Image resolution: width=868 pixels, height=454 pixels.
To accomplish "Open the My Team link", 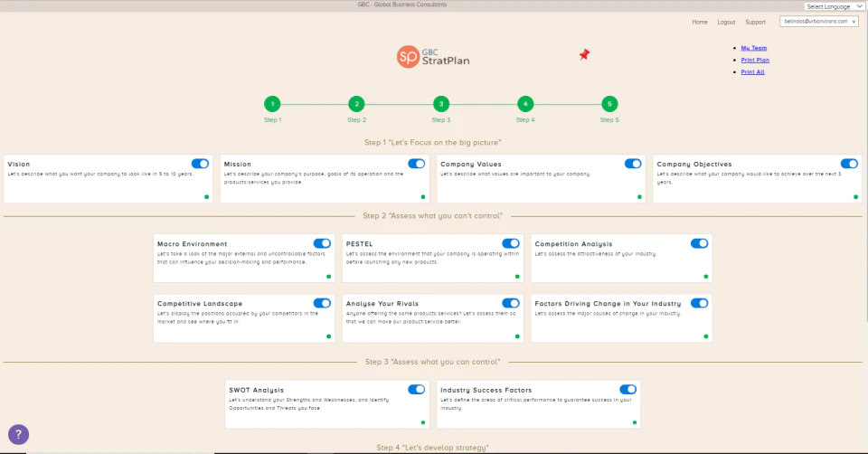I will coord(754,48).
